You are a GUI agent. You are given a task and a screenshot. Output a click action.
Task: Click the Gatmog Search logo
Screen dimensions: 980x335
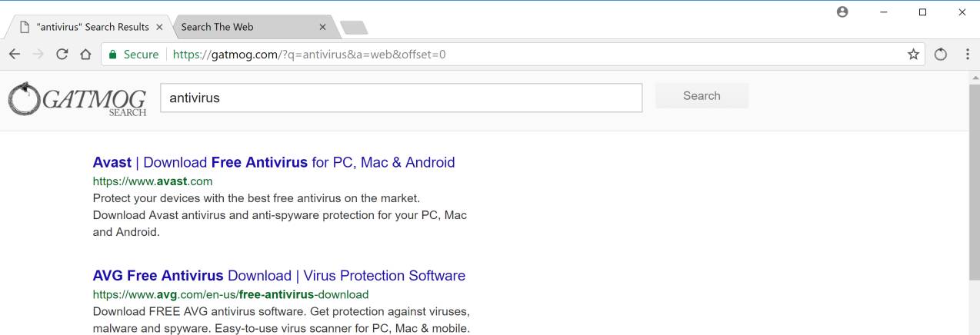click(x=77, y=100)
